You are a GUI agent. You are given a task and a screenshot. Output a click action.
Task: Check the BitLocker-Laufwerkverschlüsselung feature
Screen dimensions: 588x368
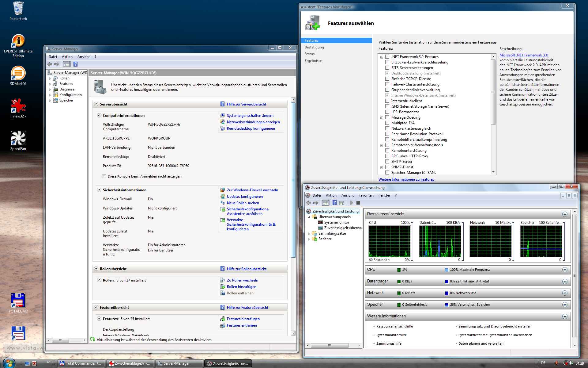[387, 62]
